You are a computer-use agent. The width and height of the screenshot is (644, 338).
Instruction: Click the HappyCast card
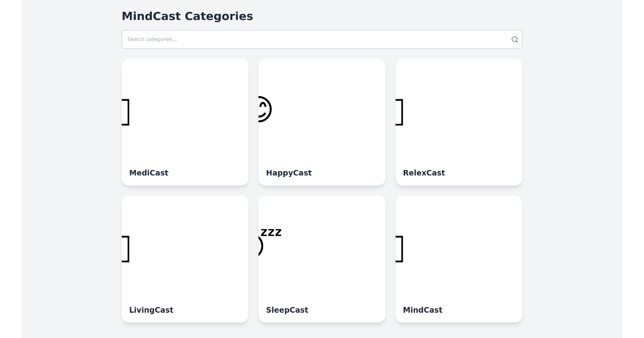click(x=321, y=122)
